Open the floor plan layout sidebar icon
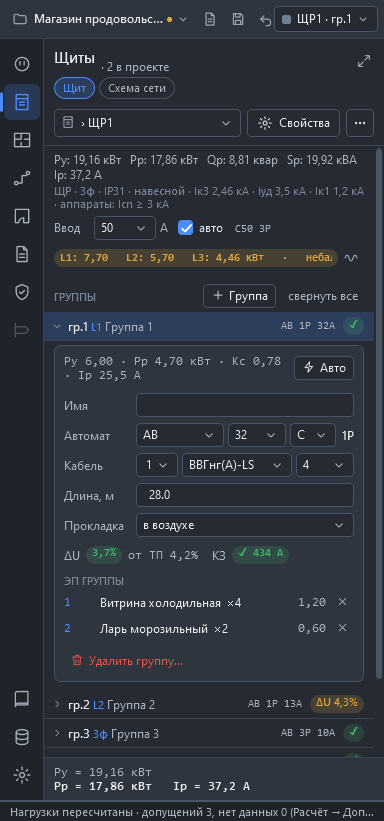Screen dimensions: 384x821 click(x=21, y=140)
